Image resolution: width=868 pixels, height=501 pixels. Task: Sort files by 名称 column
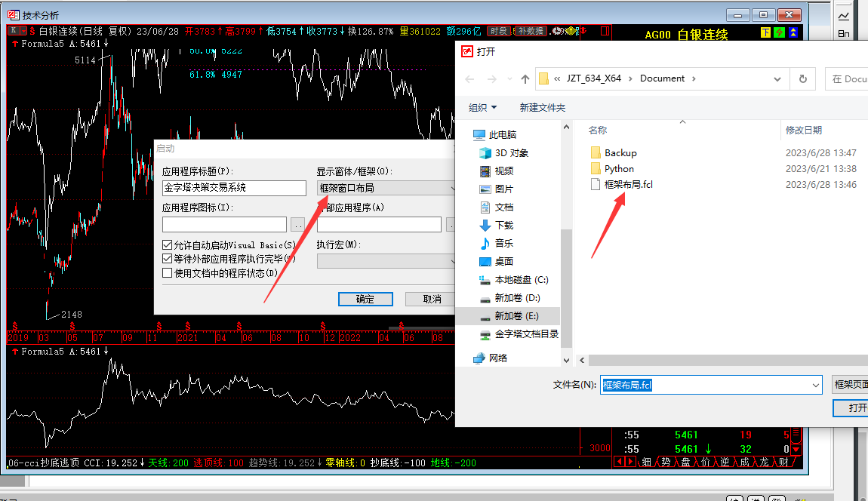(597, 130)
